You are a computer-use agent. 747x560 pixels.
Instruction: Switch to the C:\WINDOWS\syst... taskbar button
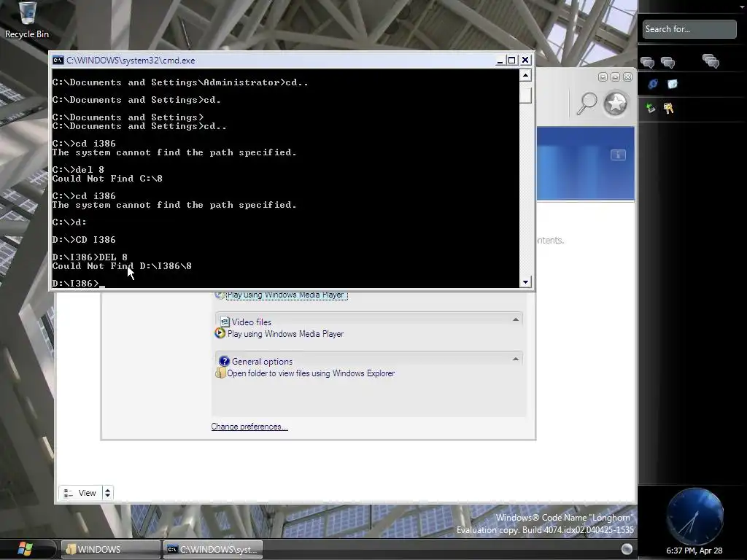click(x=212, y=549)
